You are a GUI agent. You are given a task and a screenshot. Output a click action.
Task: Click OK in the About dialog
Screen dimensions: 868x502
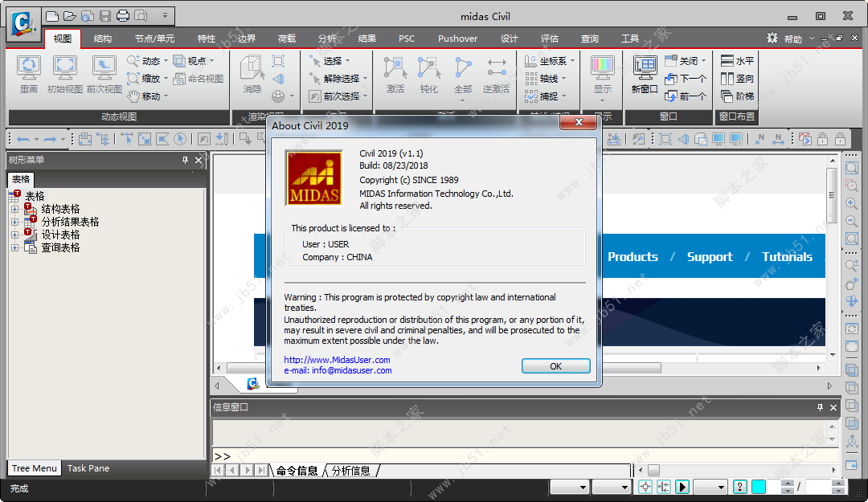[556, 365]
